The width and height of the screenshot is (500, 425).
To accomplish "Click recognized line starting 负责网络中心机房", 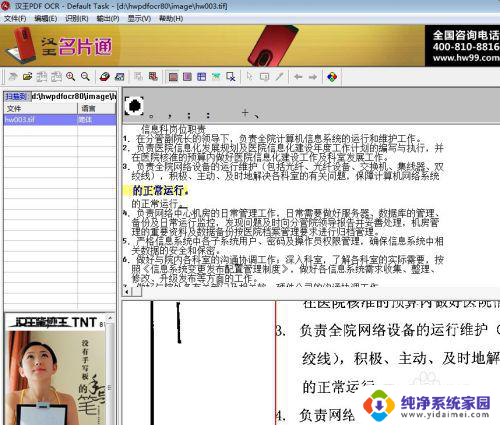I will [288, 213].
